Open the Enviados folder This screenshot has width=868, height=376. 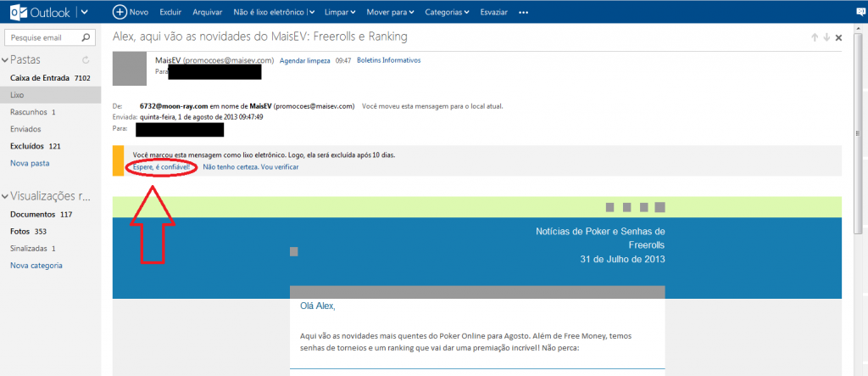25,129
